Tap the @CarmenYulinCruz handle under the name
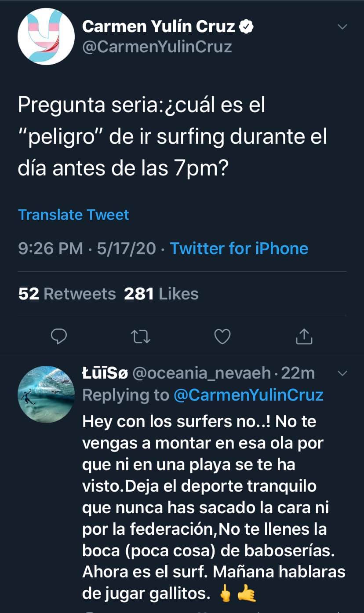Viewport: 364px width, 613px height. pyautogui.click(x=157, y=47)
